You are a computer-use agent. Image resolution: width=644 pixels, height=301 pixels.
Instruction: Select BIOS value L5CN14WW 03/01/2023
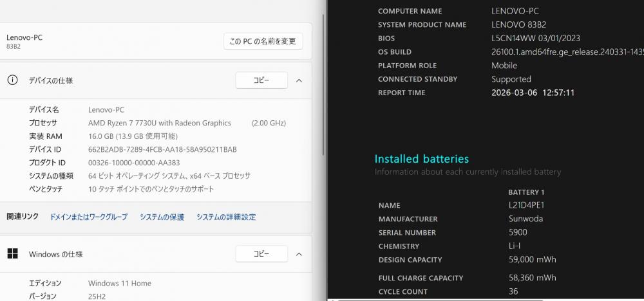(536, 38)
